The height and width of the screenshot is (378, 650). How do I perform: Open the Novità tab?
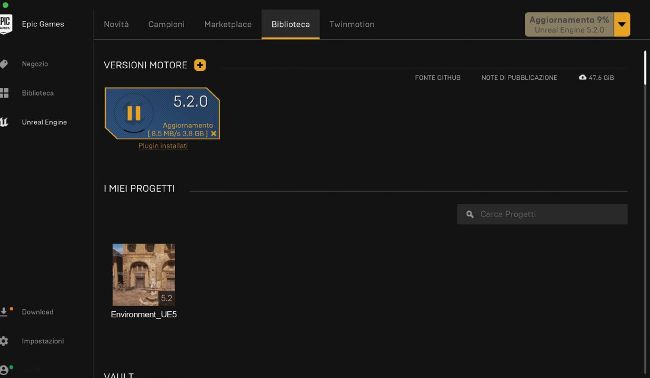coord(116,24)
